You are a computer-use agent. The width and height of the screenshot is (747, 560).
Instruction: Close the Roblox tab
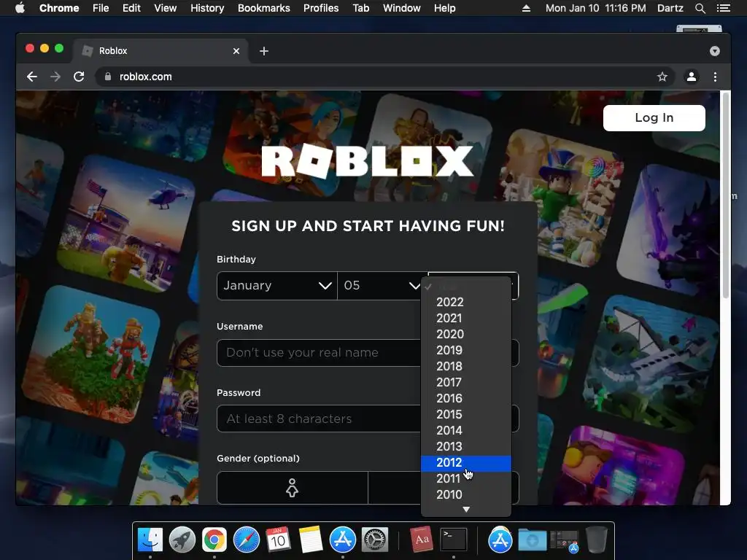tap(236, 51)
